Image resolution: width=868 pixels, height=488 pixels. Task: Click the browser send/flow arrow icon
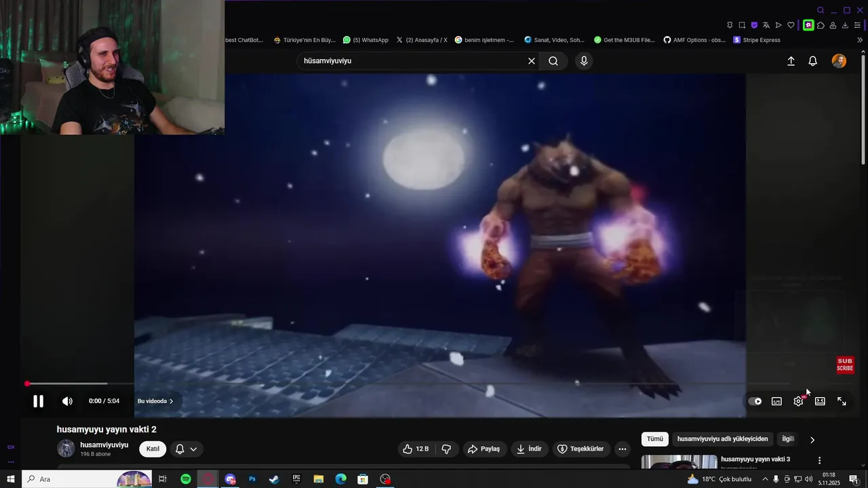[x=778, y=25]
